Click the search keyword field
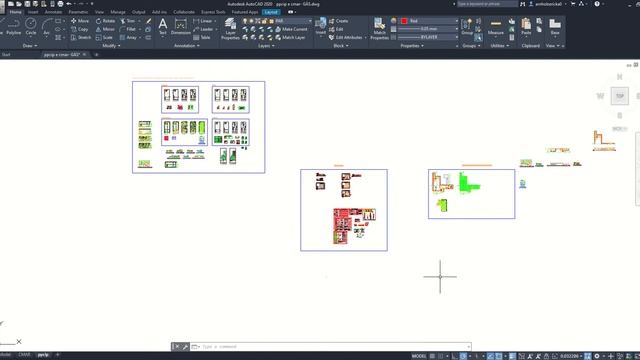Image resolution: width=640 pixels, height=360 pixels. [x=487, y=4]
